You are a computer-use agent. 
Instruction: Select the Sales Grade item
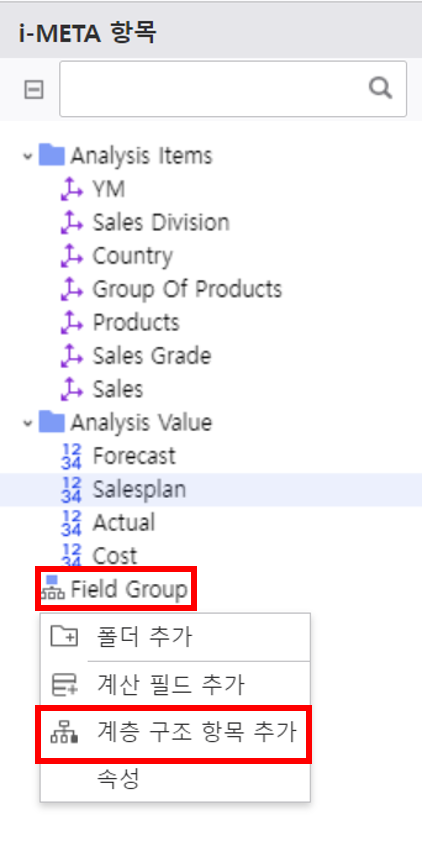click(152, 356)
